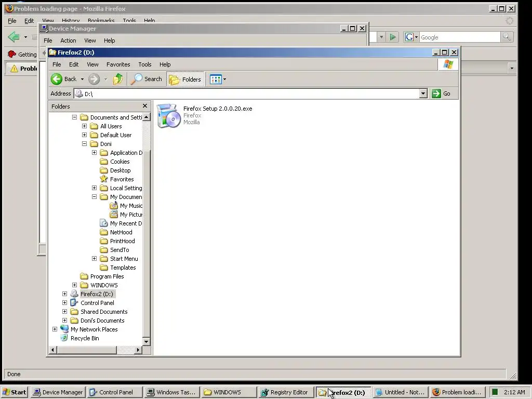This screenshot has height=399, width=532.
Task: Select the My Network Places icon
Action: click(64, 329)
